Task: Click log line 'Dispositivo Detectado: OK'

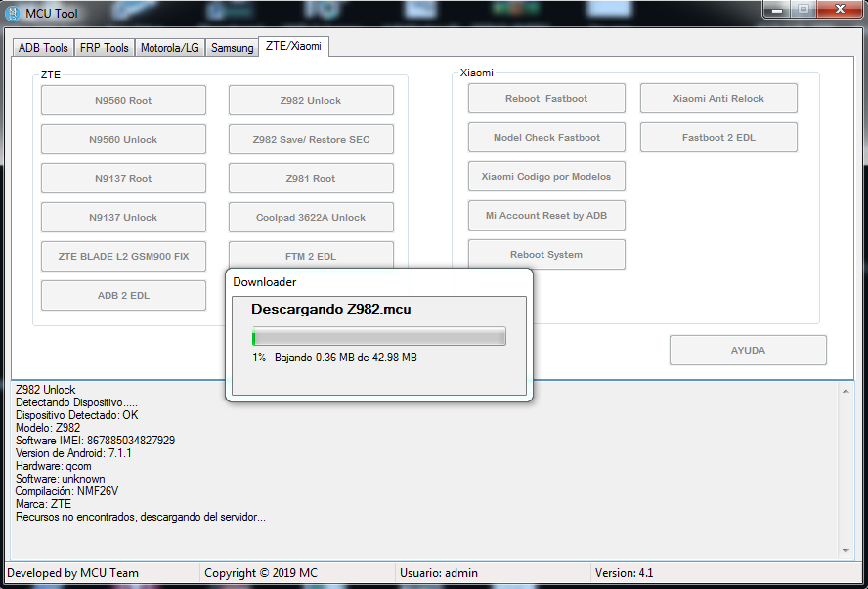Action: (76, 415)
